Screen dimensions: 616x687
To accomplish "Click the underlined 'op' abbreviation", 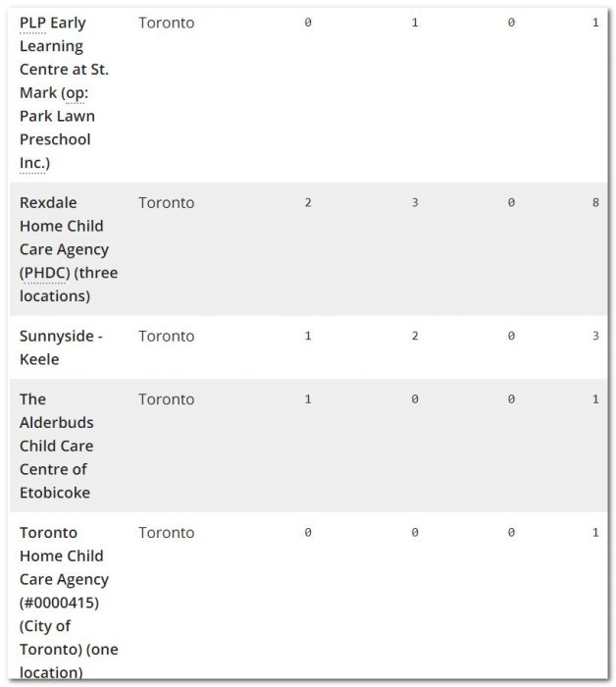I will click(x=76, y=93).
